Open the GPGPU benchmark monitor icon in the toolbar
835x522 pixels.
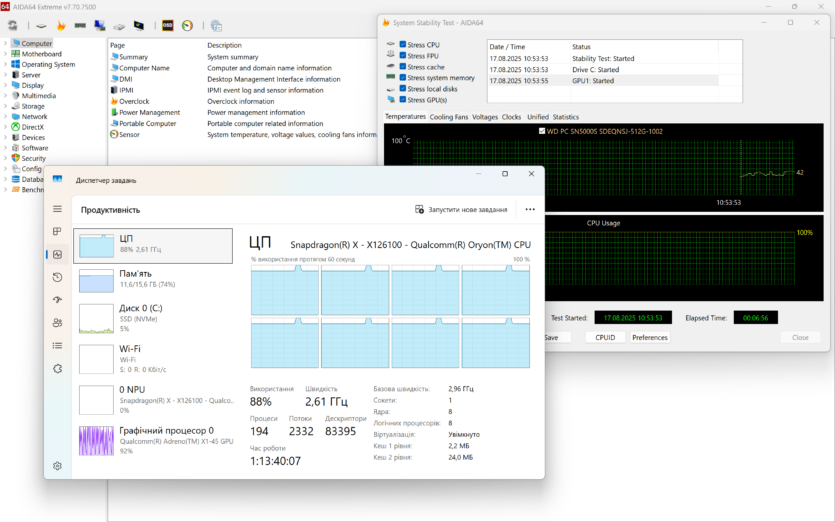tap(100, 26)
